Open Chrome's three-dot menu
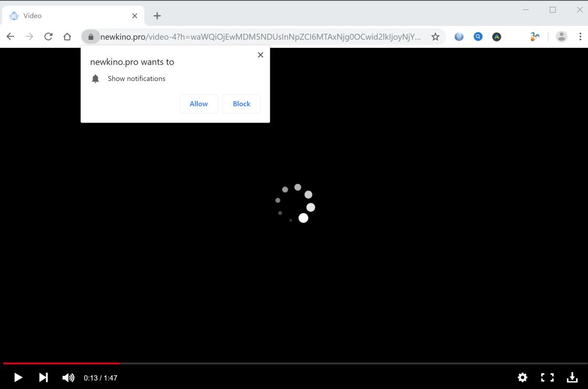This screenshot has height=389, width=588. click(x=580, y=37)
